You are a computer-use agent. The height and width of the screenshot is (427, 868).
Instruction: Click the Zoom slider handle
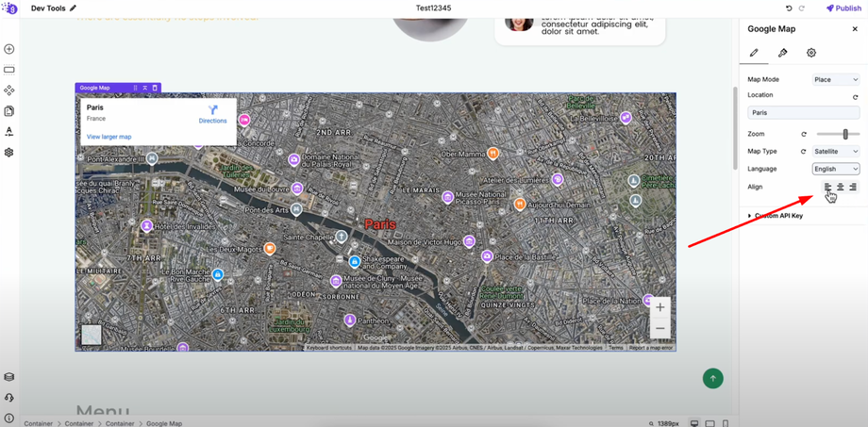click(845, 134)
